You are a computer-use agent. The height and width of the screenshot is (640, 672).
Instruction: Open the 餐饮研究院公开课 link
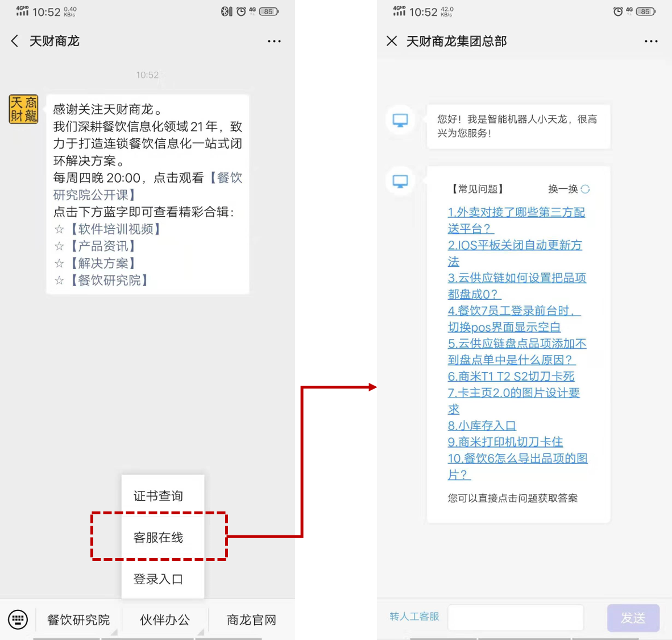click(148, 186)
